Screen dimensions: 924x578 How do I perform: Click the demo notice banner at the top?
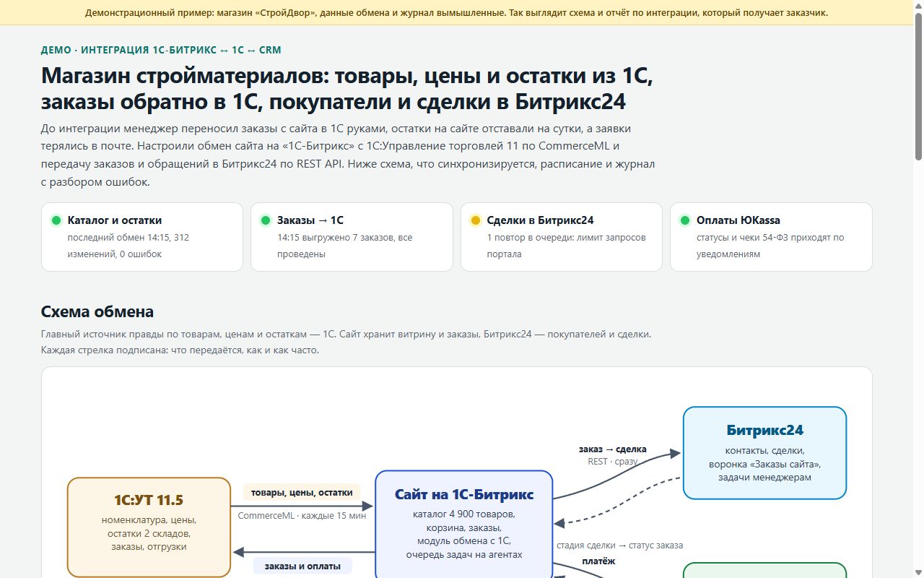tap(457, 12)
